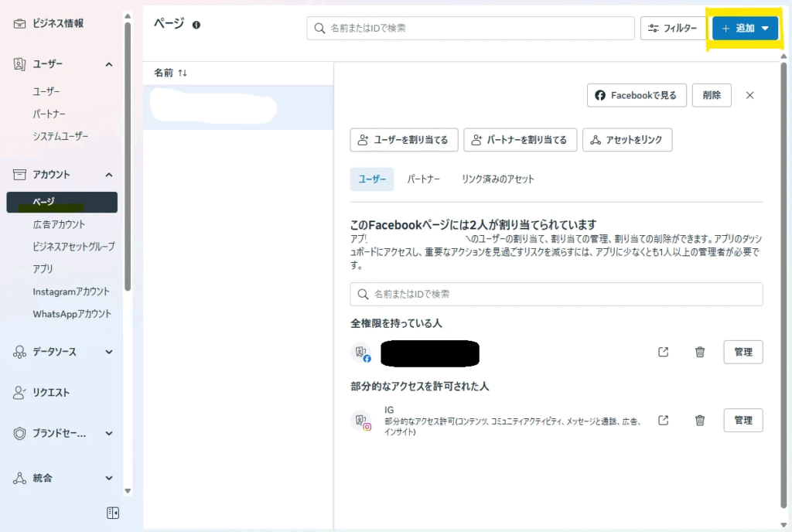This screenshot has width=792, height=532.
Task: Click trash icon for the IG user
Action: click(x=700, y=421)
